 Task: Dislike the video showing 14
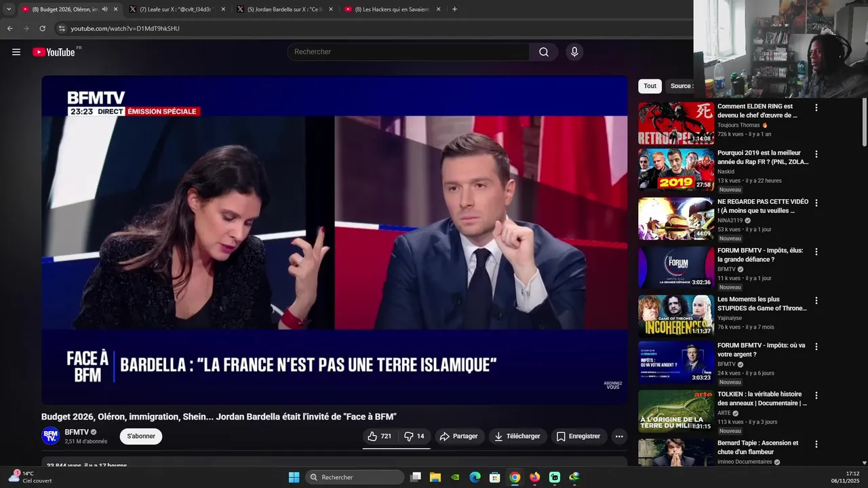tap(414, 436)
